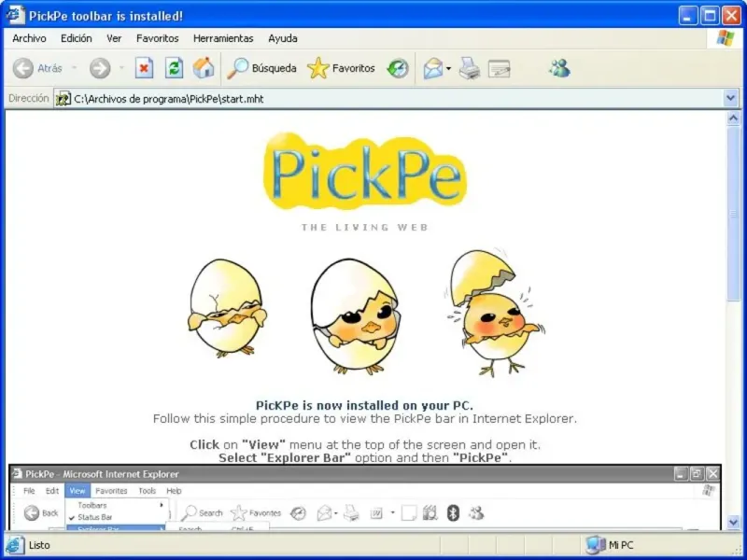Launch Messenger from the toolbar icon

559,68
